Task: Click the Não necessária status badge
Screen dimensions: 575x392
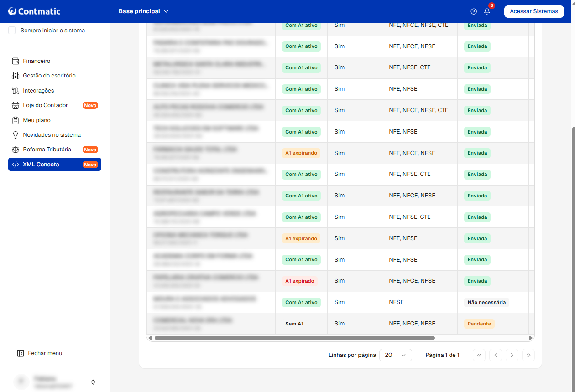Action: coord(486,302)
